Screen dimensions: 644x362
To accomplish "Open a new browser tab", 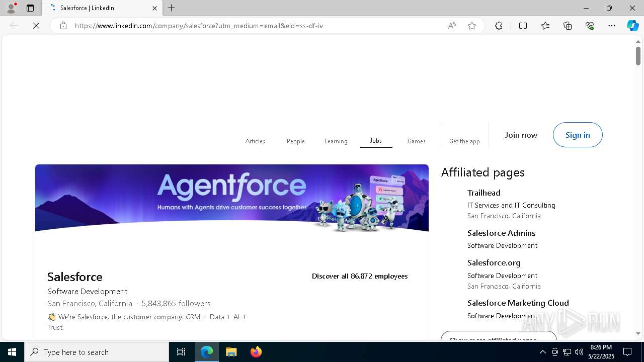I will pyautogui.click(x=172, y=8).
